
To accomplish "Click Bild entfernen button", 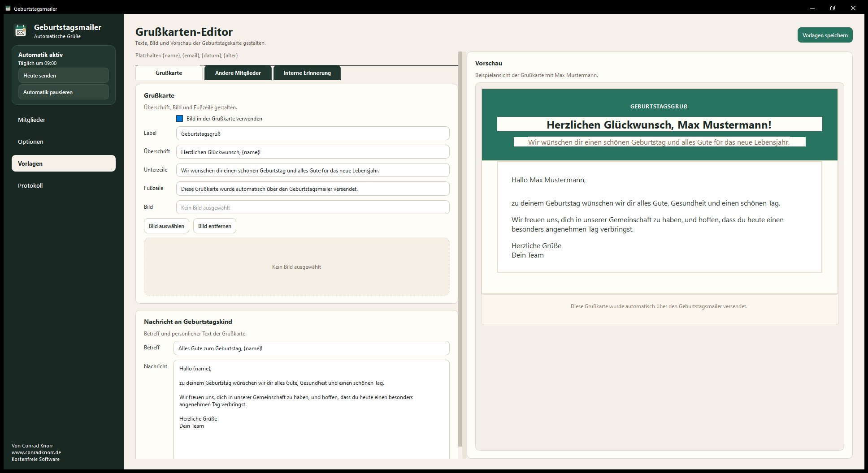I will 215,226.
